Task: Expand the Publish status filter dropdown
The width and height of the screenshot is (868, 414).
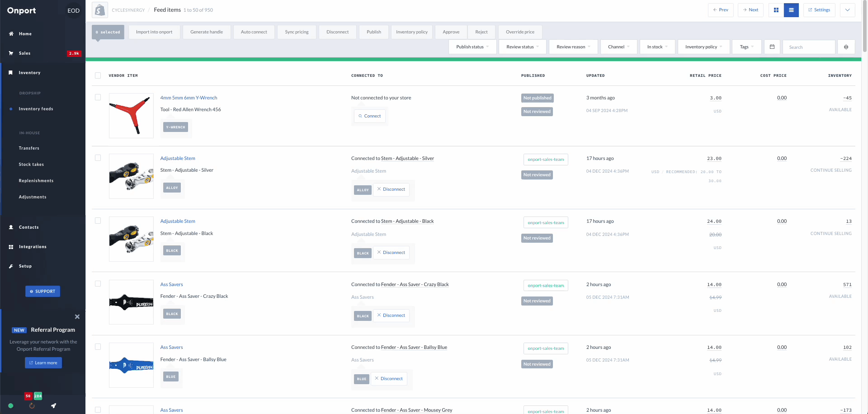Action: click(472, 47)
